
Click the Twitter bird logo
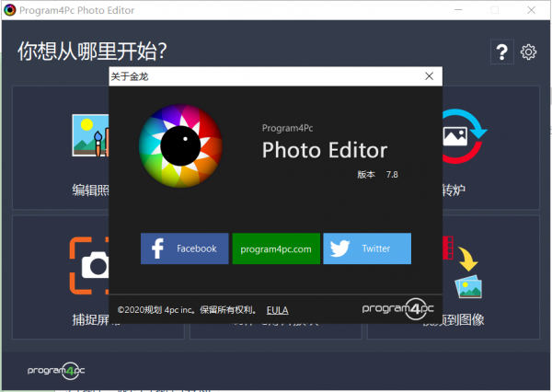pos(339,248)
